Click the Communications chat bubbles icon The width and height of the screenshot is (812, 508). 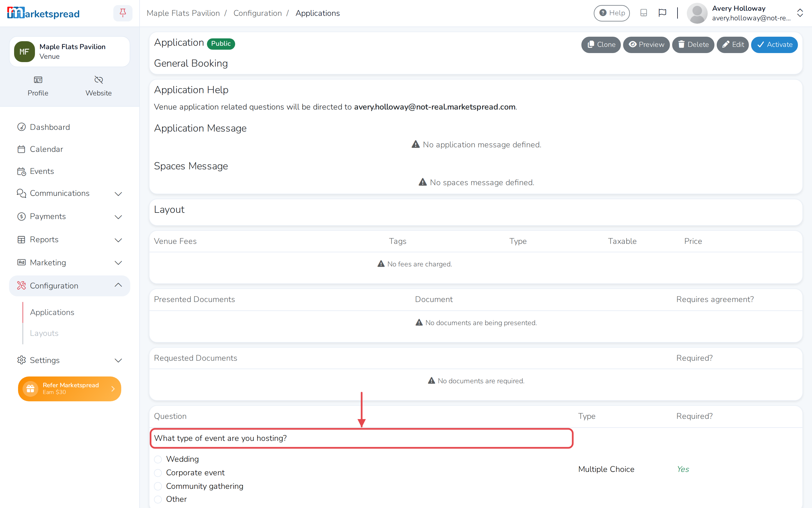point(21,193)
